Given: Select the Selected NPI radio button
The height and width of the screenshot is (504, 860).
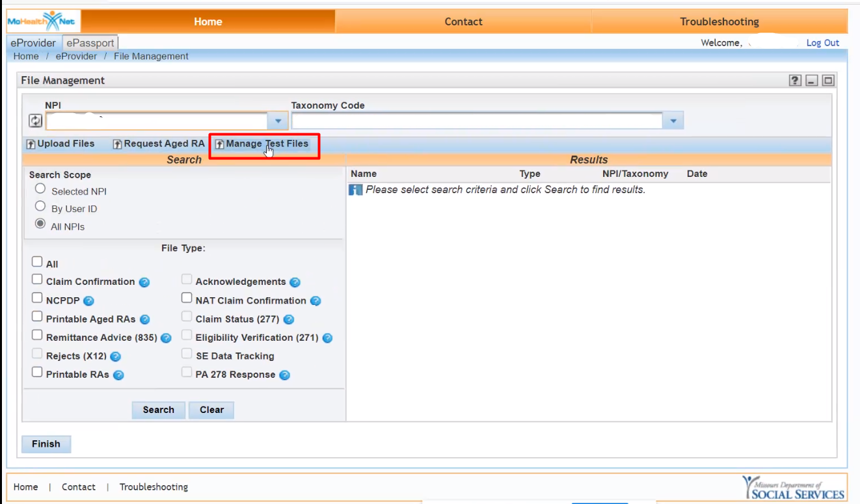Looking at the screenshot, I should [x=40, y=189].
